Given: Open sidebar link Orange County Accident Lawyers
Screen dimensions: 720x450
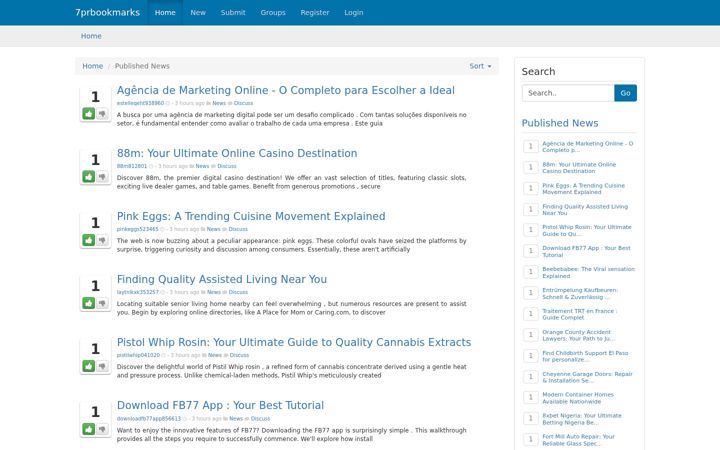Looking at the screenshot, I should coord(578,335).
